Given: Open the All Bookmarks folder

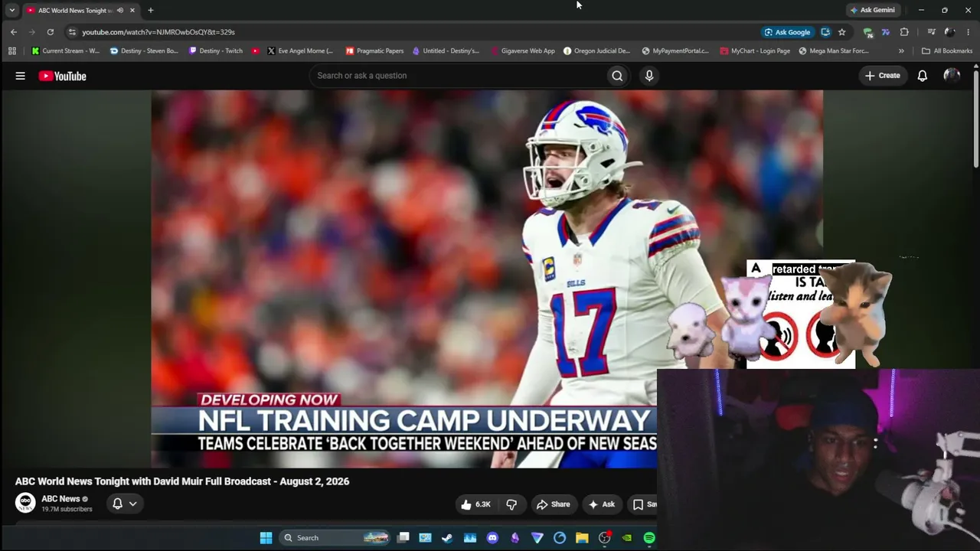Looking at the screenshot, I should coord(947,51).
